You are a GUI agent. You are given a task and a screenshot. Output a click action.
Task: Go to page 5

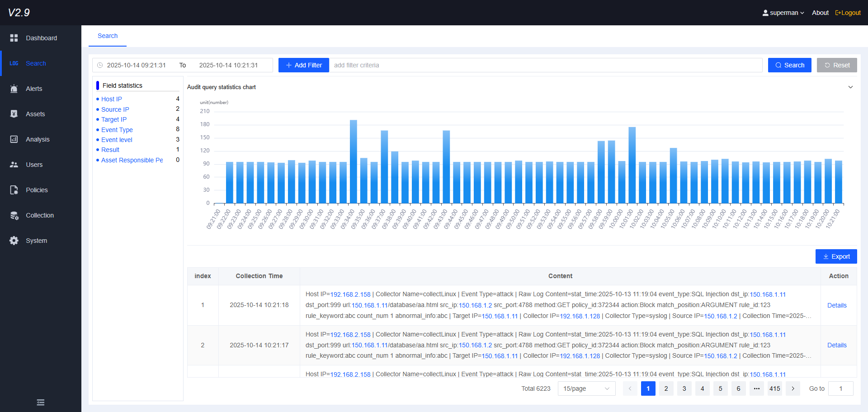(x=721, y=388)
